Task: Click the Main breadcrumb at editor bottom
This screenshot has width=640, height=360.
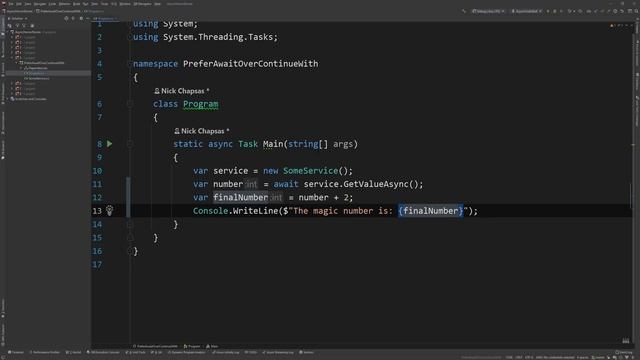Action: tap(212, 346)
